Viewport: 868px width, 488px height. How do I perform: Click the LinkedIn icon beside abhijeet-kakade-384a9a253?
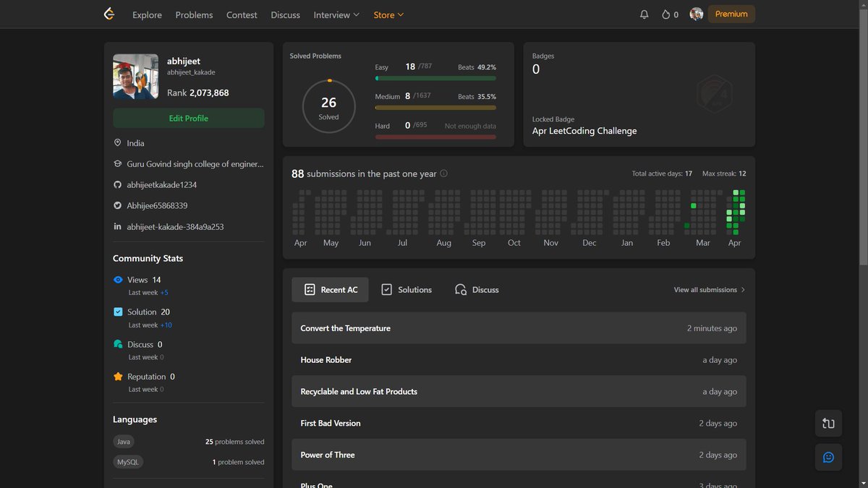(117, 227)
